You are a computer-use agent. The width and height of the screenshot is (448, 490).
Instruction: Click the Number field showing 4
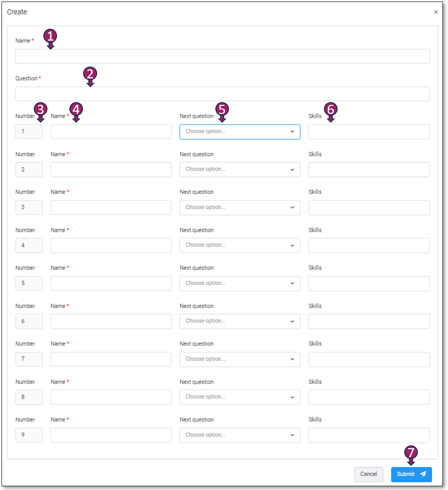(29, 245)
